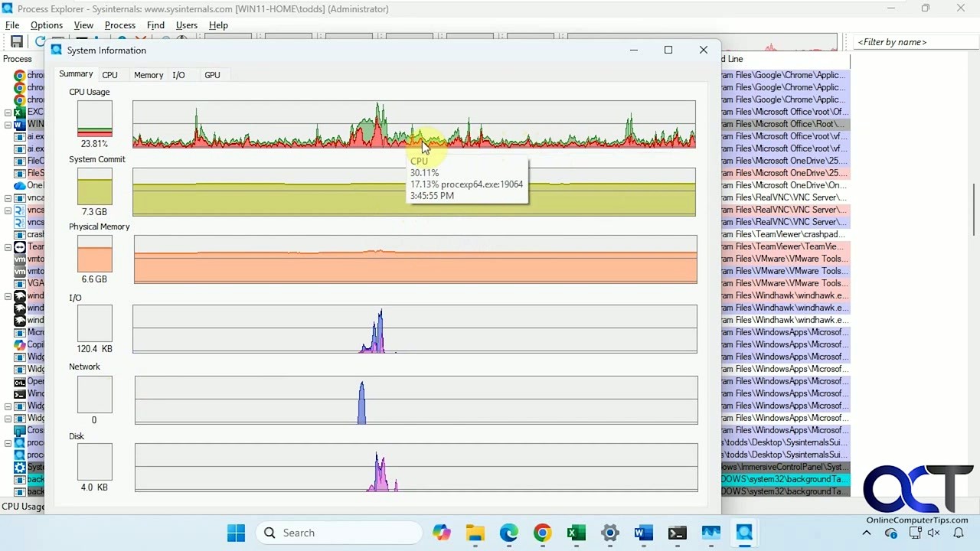Select the TeamViewer process icon in the tree
The height and width of the screenshot is (551, 980).
tap(19, 246)
